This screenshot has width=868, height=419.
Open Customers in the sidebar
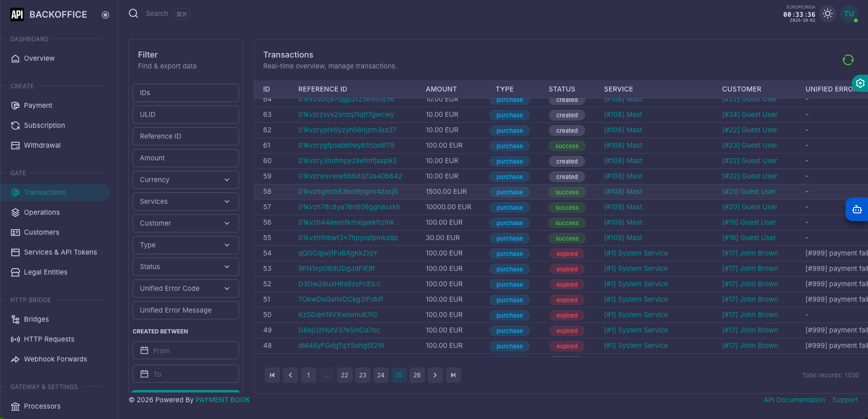[x=55, y=232]
